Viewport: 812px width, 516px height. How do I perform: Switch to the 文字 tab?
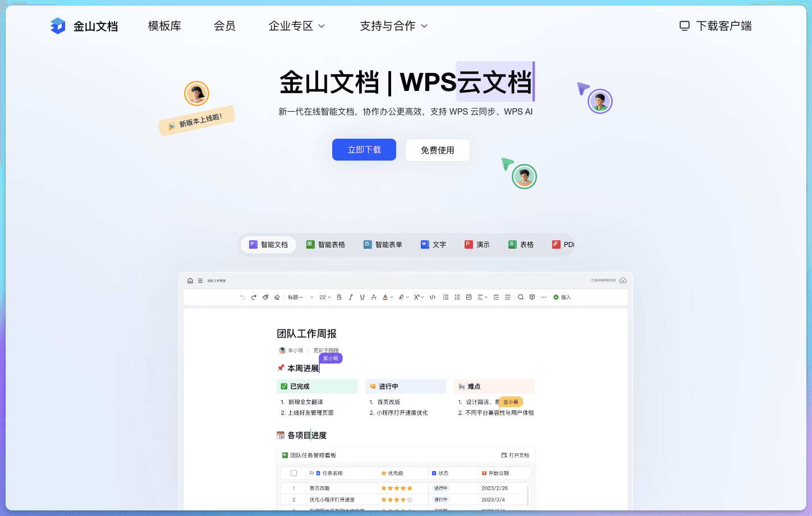433,245
